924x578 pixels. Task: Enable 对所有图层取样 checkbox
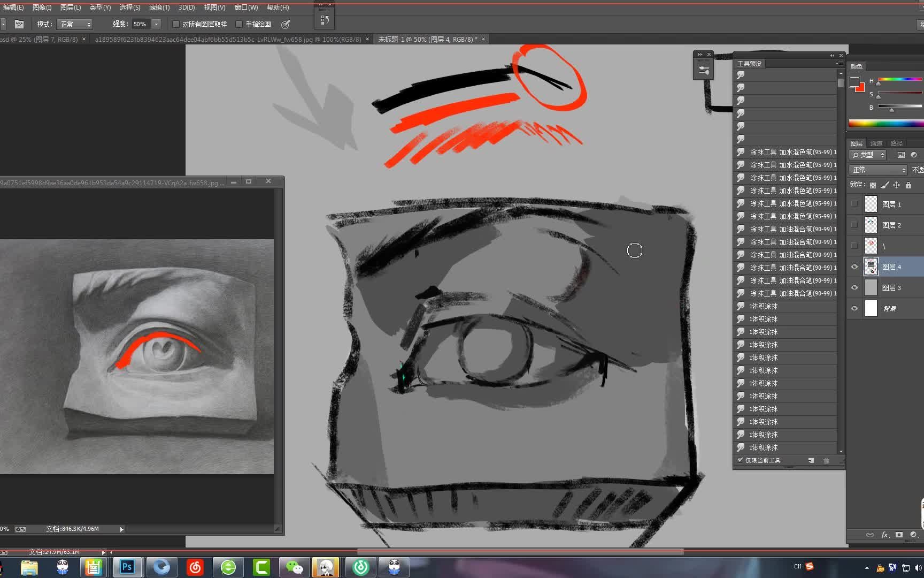176,24
